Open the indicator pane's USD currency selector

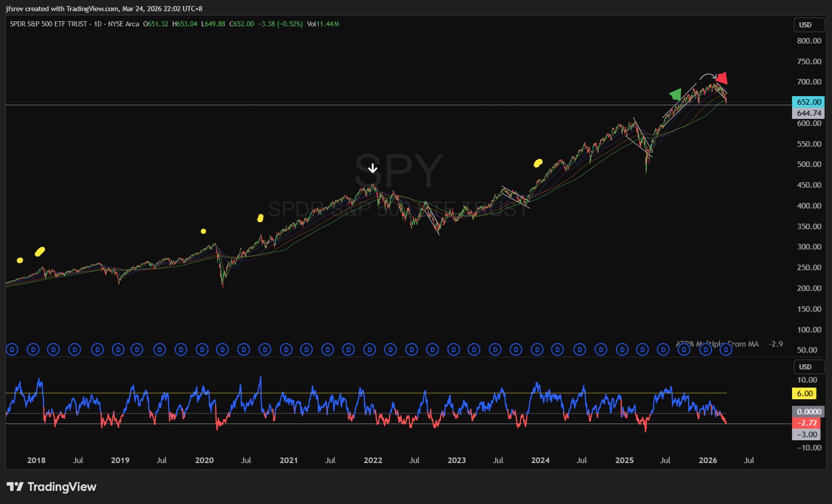[808, 367]
